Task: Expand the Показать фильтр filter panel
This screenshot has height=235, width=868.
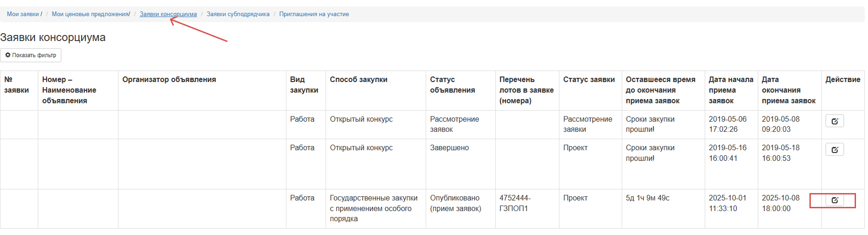Action: [x=31, y=55]
